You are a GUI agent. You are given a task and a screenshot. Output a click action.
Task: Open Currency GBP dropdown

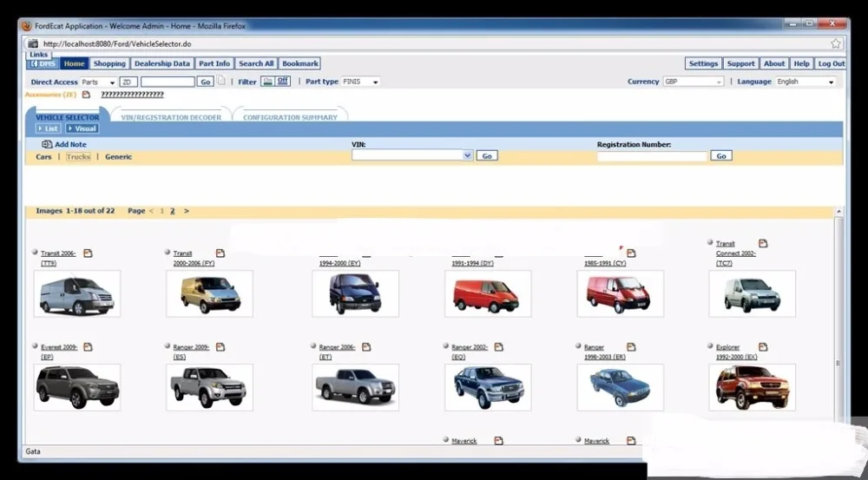694,82
